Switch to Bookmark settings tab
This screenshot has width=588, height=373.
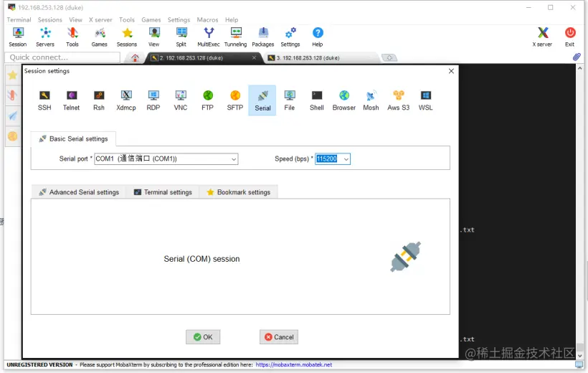[239, 192]
